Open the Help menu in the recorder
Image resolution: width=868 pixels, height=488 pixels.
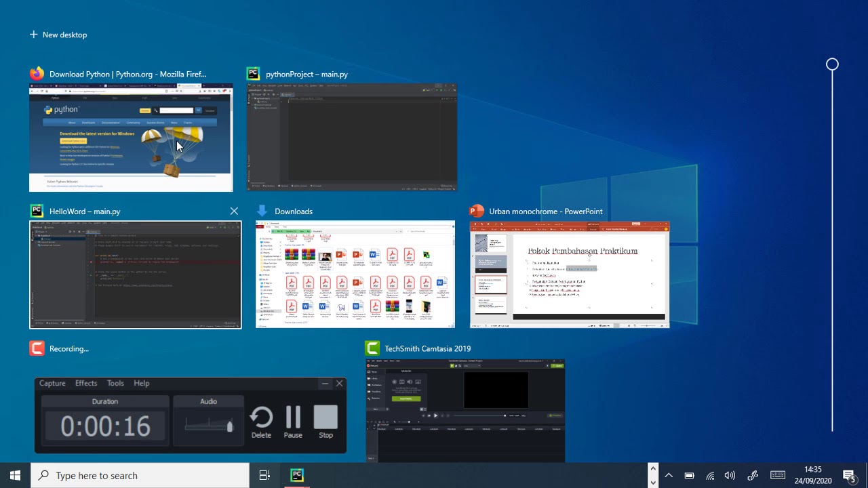coord(141,383)
